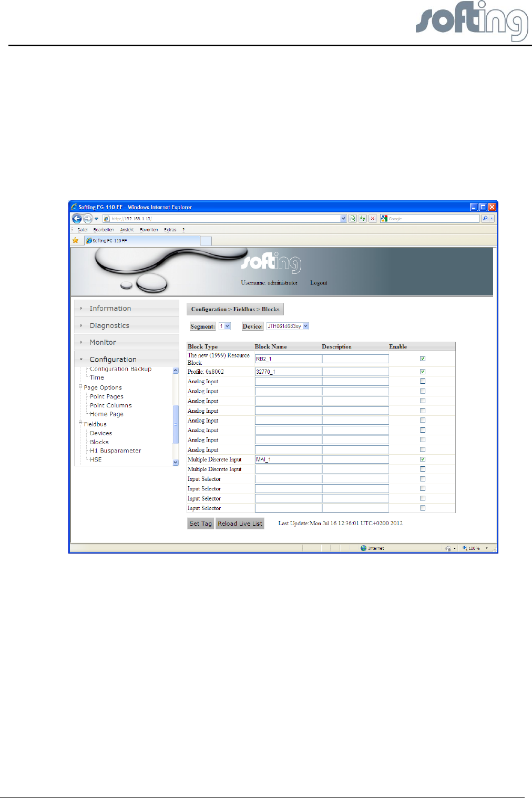Open a new blank tab button
The image size is (532, 798).
pyautogui.click(x=206, y=241)
